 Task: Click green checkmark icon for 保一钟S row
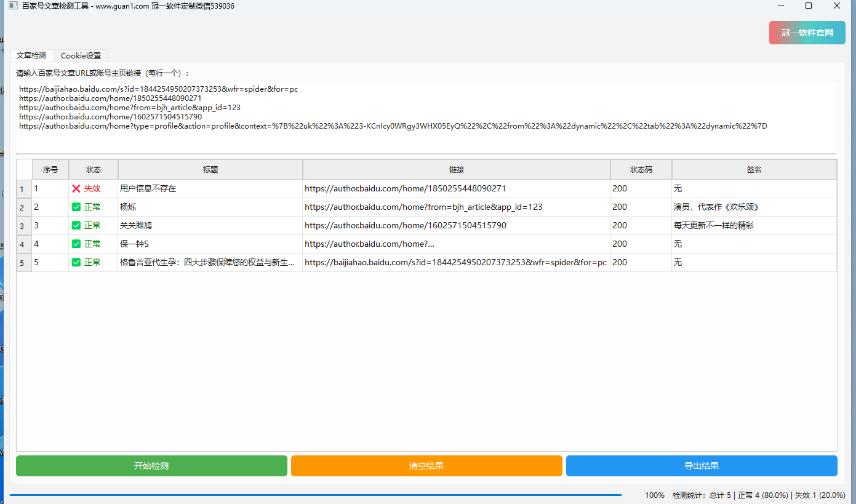click(76, 244)
